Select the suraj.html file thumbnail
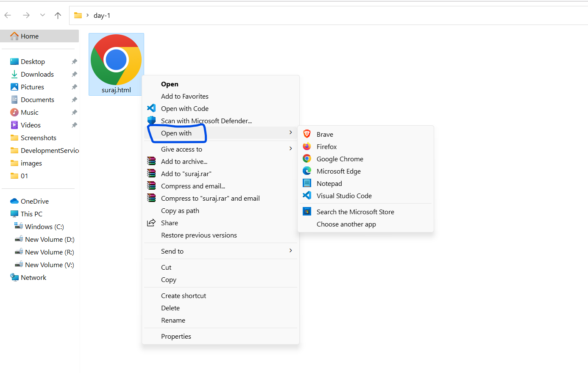This screenshot has height=373, width=588. tap(116, 64)
